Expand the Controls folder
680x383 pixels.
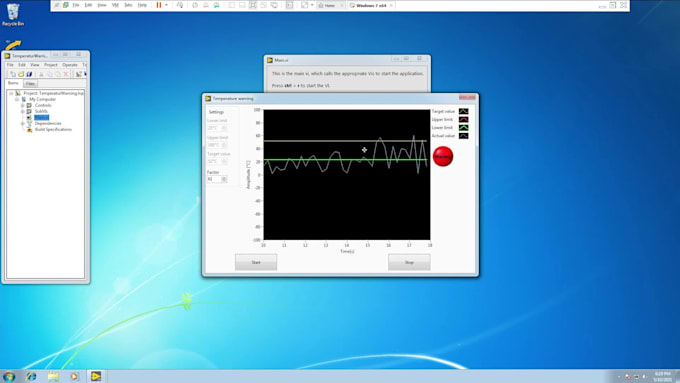23,105
